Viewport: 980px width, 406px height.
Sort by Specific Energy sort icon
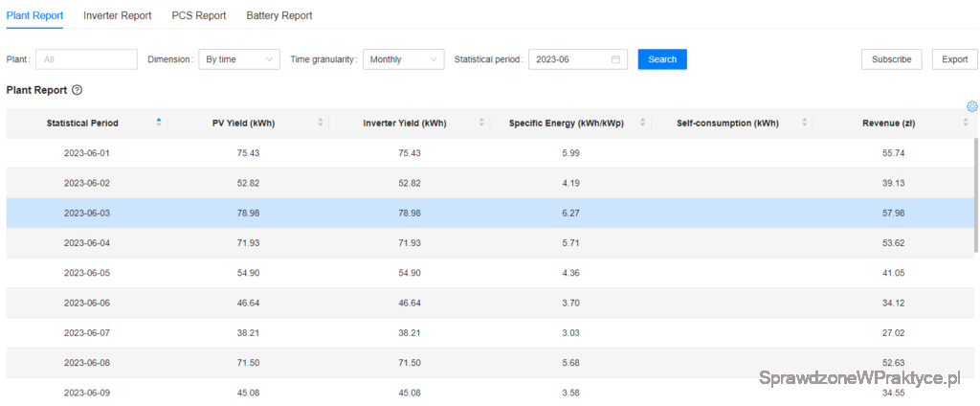(643, 123)
